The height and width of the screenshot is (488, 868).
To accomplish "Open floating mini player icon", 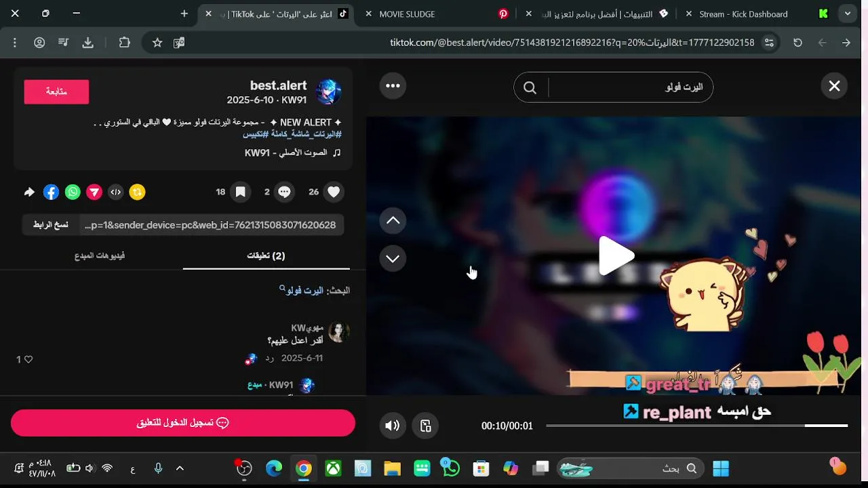I will click(425, 426).
